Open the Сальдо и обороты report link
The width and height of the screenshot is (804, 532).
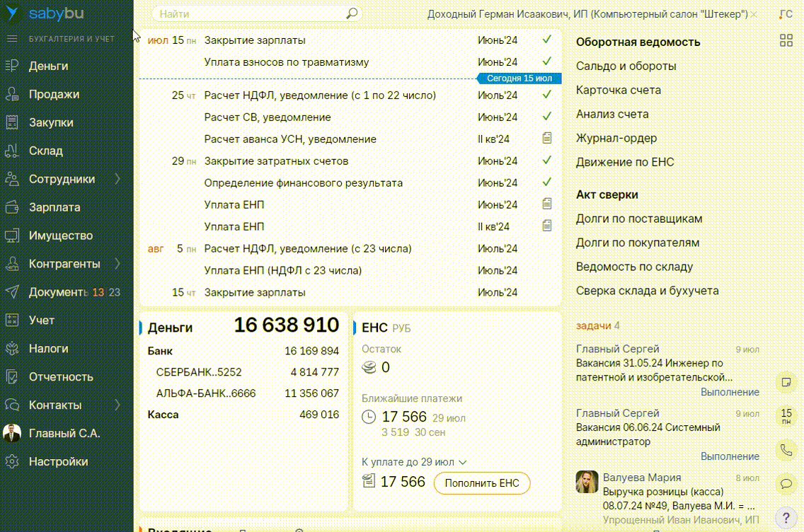[626, 66]
